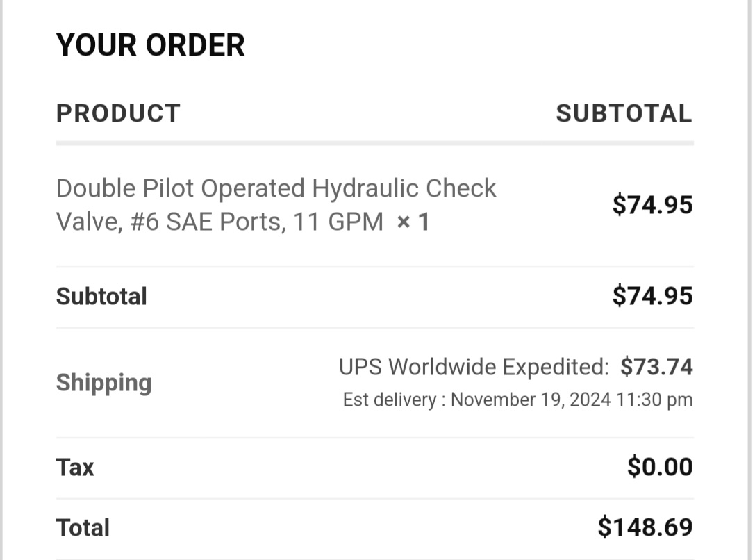The image size is (755, 560).
Task: Click the Subtotal row label
Action: point(101,296)
